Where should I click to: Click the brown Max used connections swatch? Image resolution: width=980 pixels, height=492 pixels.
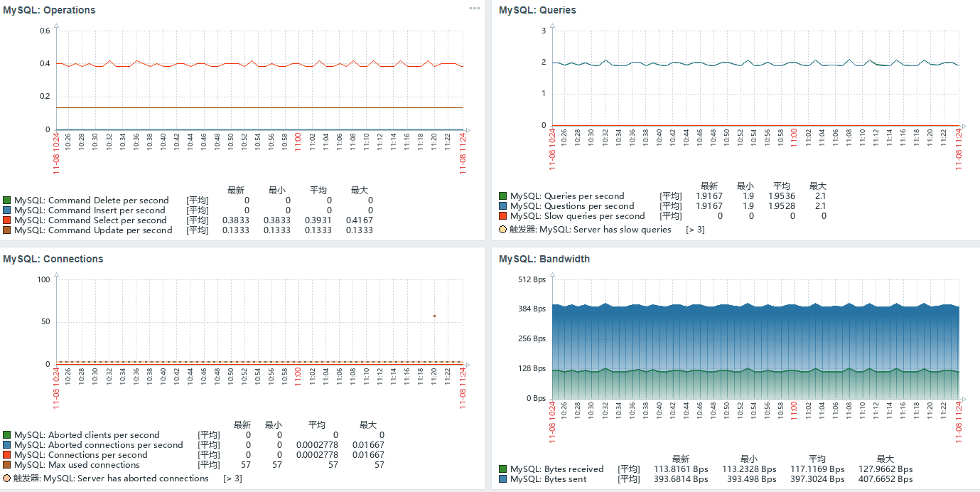(7, 465)
